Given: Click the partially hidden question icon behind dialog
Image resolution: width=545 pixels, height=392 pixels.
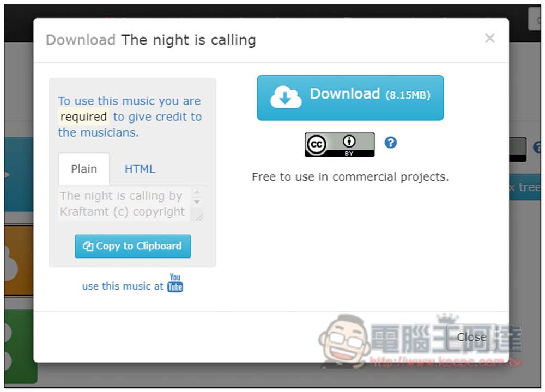Looking at the screenshot, I should coord(538,147).
